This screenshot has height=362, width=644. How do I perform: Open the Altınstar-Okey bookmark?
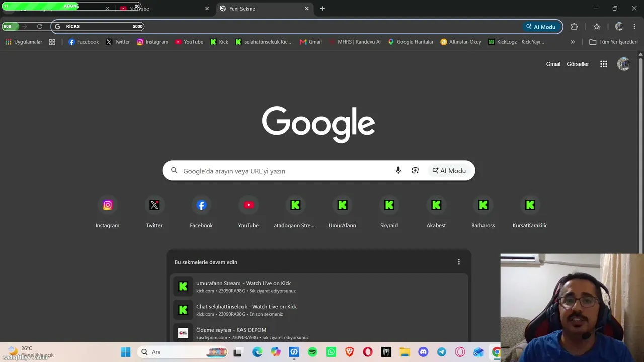461,42
